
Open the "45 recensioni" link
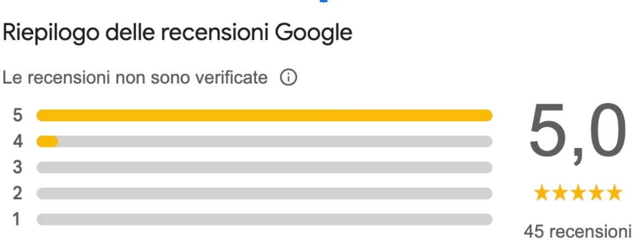coord(578,231)
